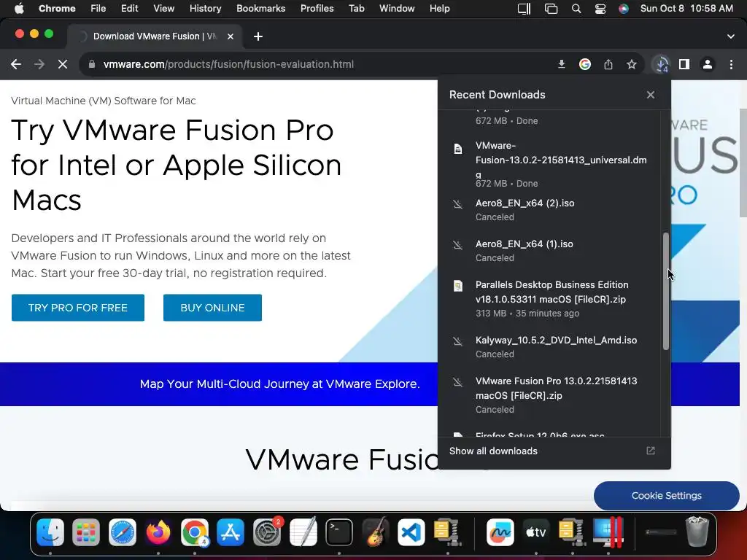Close the Download VMware Fusion tab
Screen dimensions: 747x560
coord(230,36)
